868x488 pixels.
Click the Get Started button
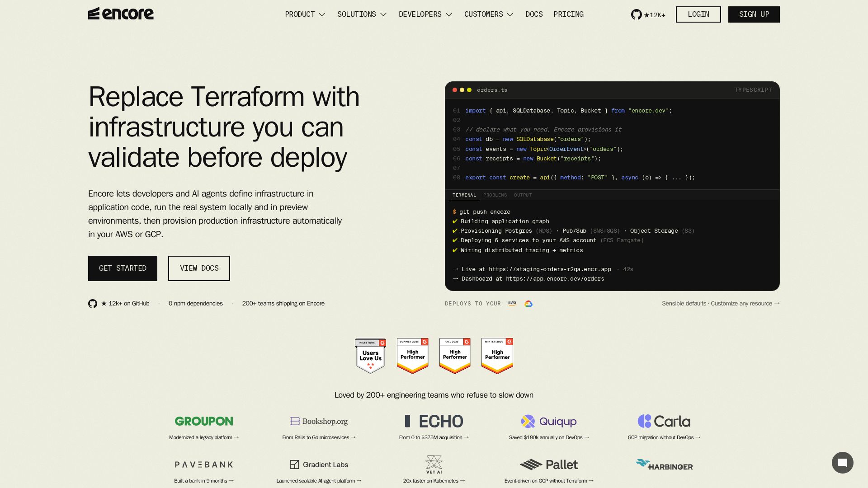[123, 268]
